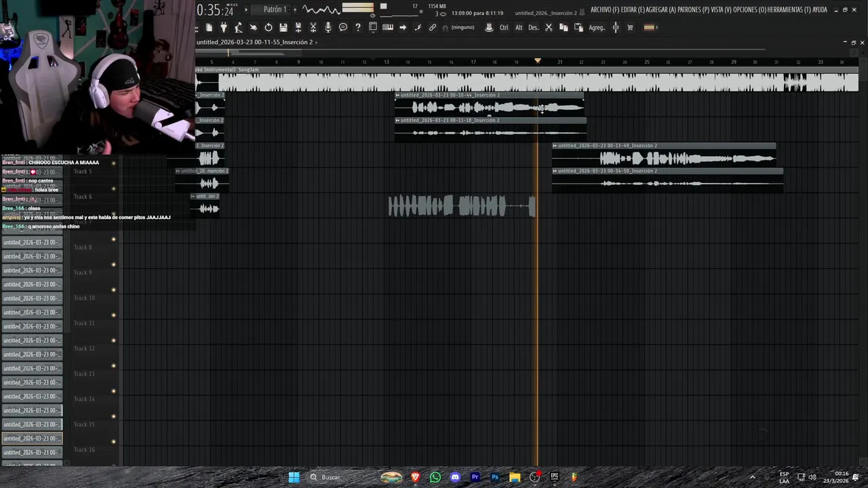Click the oscilloscope waveform display
The image size is (868, 488).
[321, 9]
